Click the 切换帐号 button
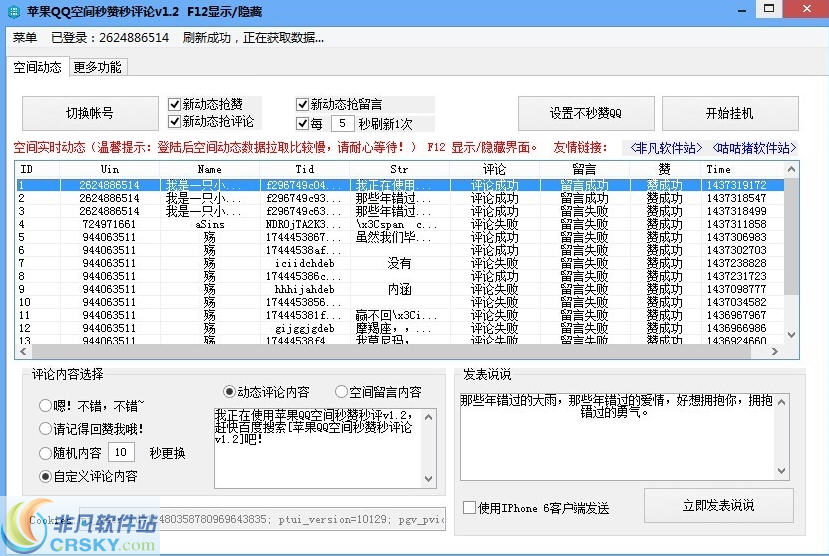The height and width of the screenshot is (556, 829). (90, 113)
